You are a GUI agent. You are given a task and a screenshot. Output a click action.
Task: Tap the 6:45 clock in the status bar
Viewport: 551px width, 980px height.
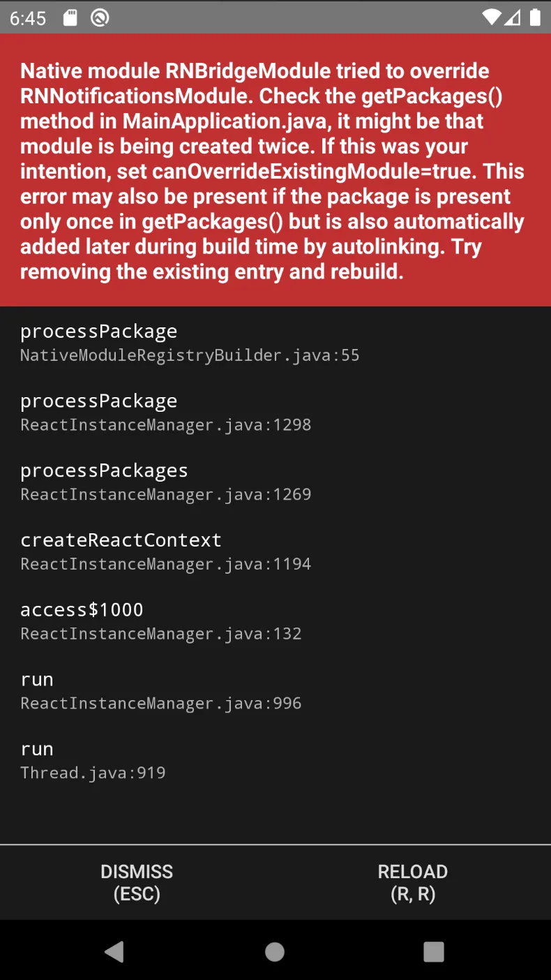pos(28,17)
